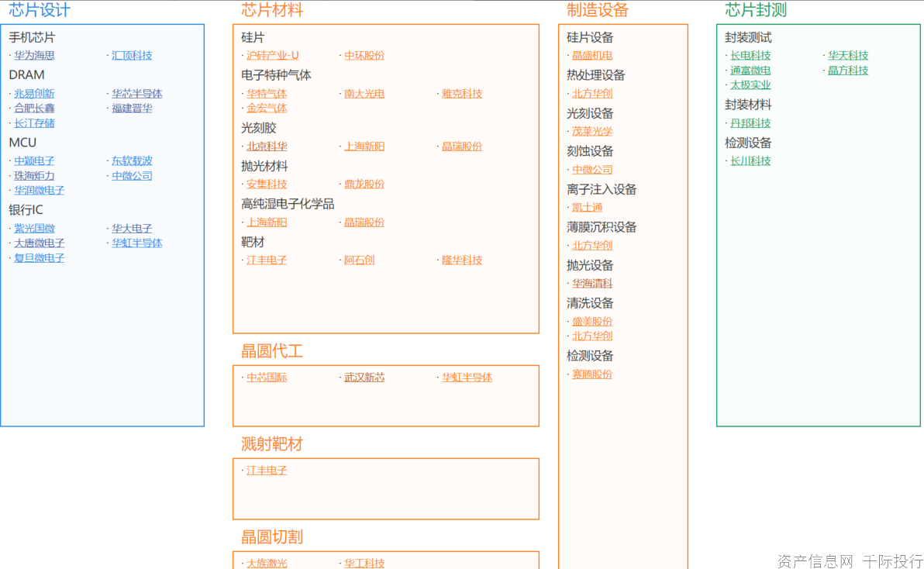Viewport: 924px width, 569px height.
Task: Open 中微公司 listed under MCU
Action: coord(132,175)
